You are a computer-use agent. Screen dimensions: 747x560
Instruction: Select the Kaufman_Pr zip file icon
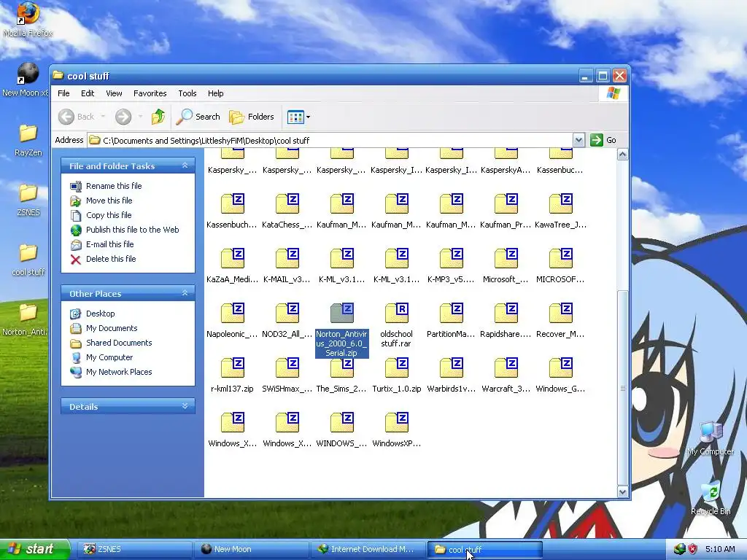506,203
